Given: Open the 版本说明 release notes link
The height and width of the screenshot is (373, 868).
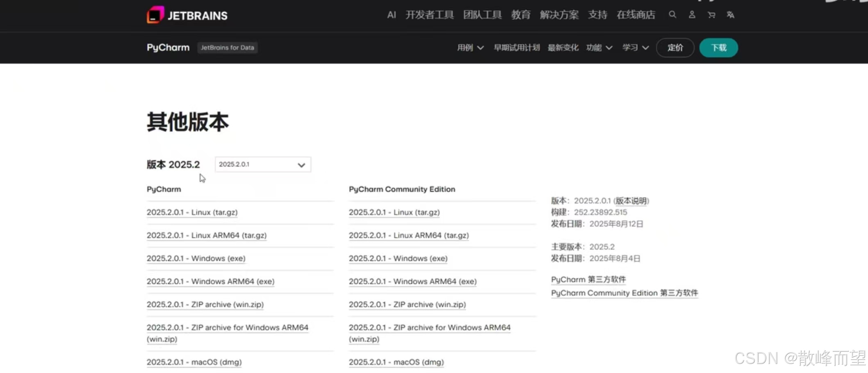Looking at the screenshot, I should [631, 201].
